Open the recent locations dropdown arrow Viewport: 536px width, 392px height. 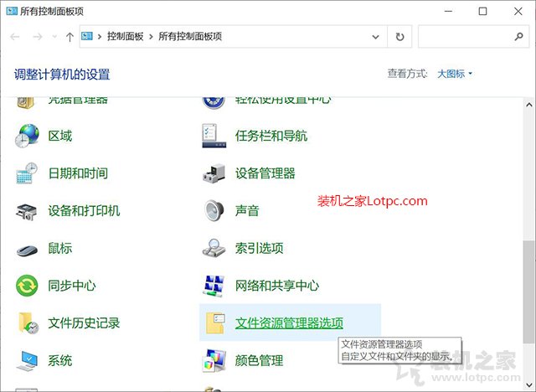54,37
